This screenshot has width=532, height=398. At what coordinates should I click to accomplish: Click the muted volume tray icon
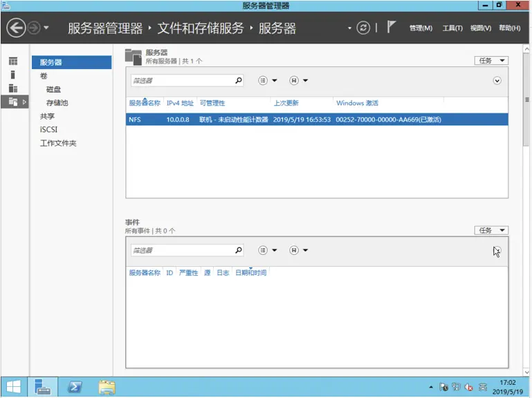click(x=469, y=387)
